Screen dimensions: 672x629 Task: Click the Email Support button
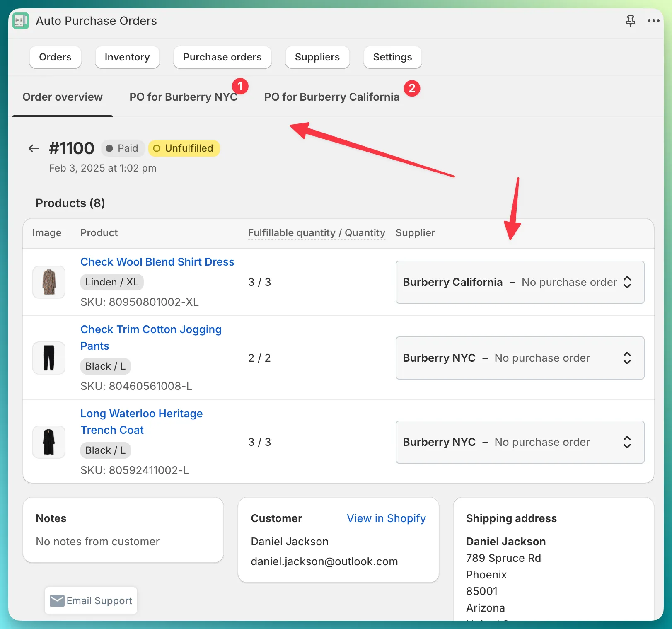click(x=91, y=600)
